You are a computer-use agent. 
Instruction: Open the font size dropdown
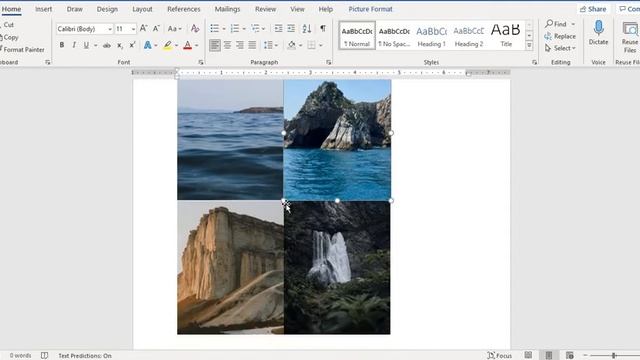[133, 29]
